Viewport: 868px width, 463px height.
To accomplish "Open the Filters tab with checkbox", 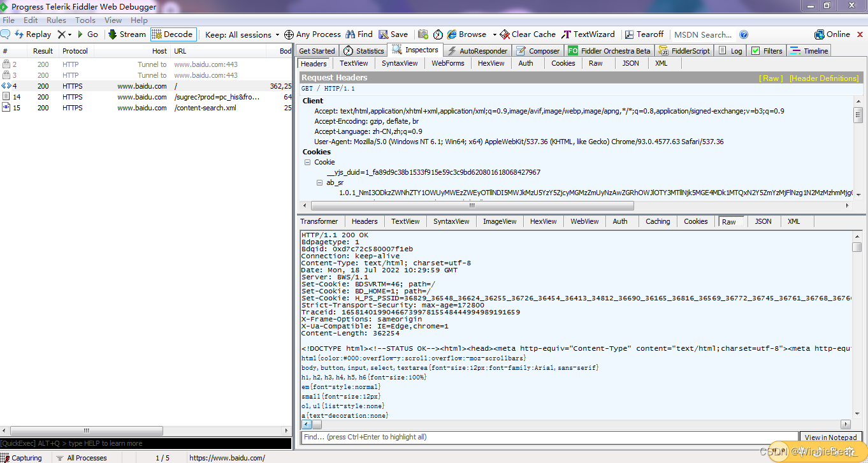I will tap(767, 51).
